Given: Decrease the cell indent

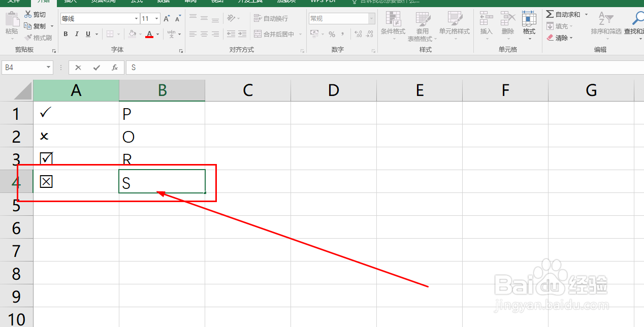Looking at the screenshot, I should [231, 34].
